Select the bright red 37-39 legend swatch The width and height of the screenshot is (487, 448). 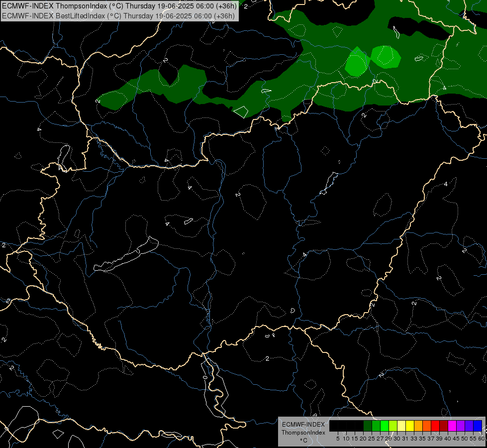(435, 426)
